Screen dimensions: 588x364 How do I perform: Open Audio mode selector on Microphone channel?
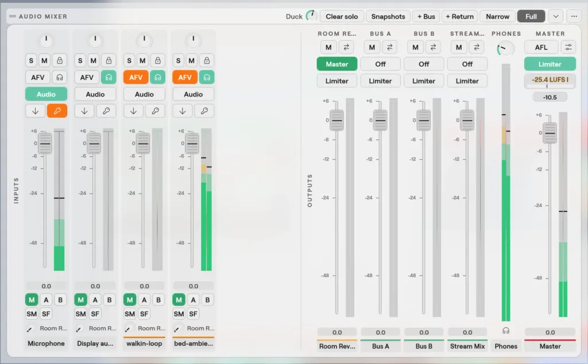(x=46, y=94)
